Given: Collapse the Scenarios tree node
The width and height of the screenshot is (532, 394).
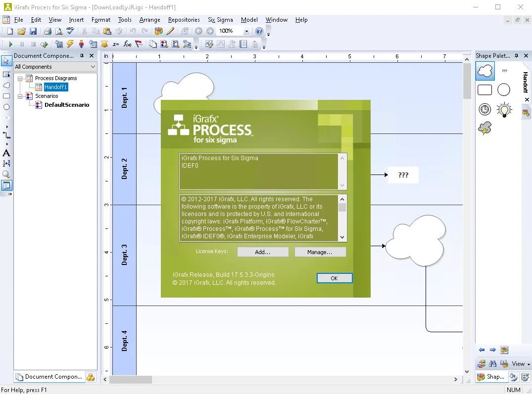Looking at the screenshot, I should [20, 96].
